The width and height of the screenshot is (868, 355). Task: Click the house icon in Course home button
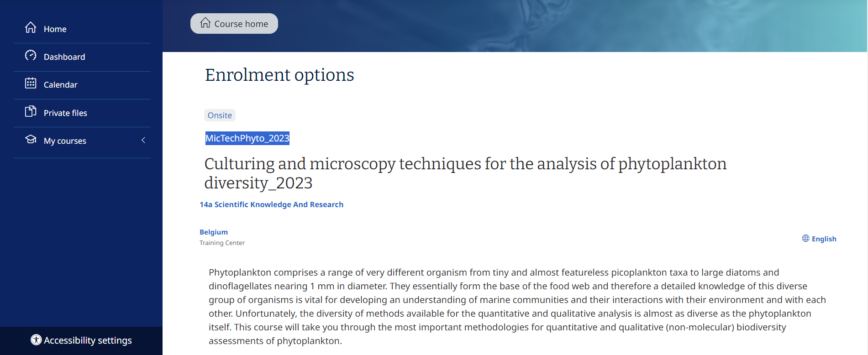point(205,23)
